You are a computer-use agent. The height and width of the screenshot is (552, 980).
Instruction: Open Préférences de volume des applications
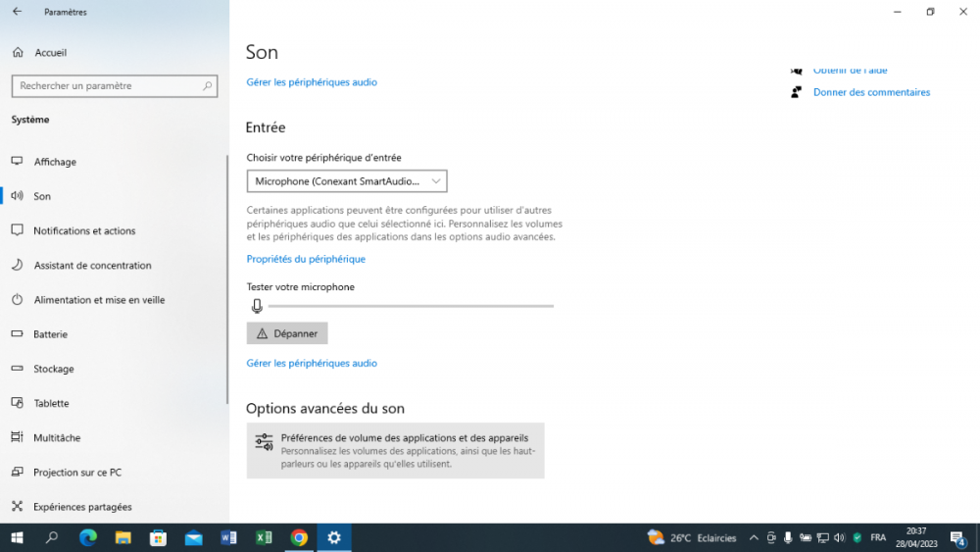click(395, 451)
